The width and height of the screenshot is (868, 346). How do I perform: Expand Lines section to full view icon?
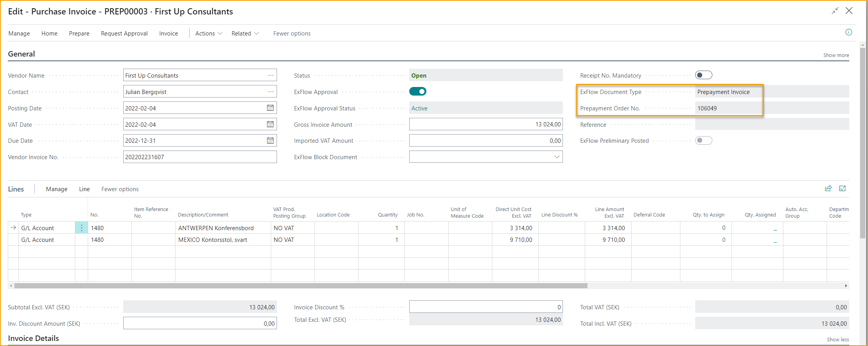pos(843,188)
